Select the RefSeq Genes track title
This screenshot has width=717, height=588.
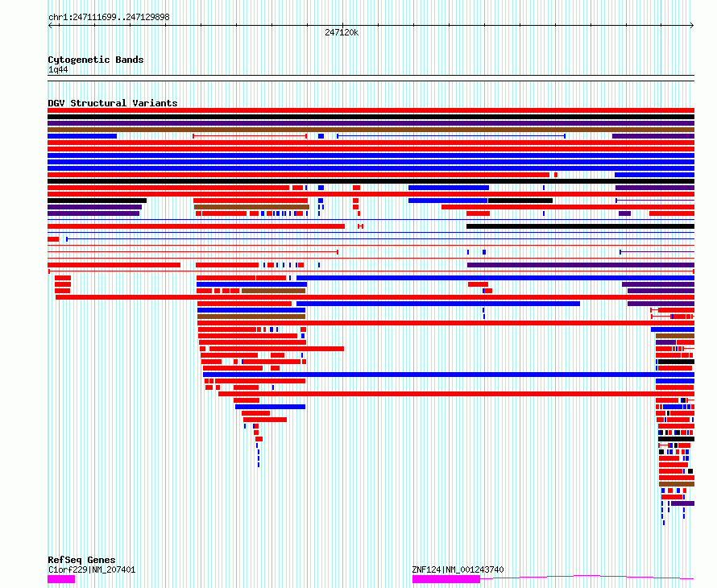[x=81, y=560]
